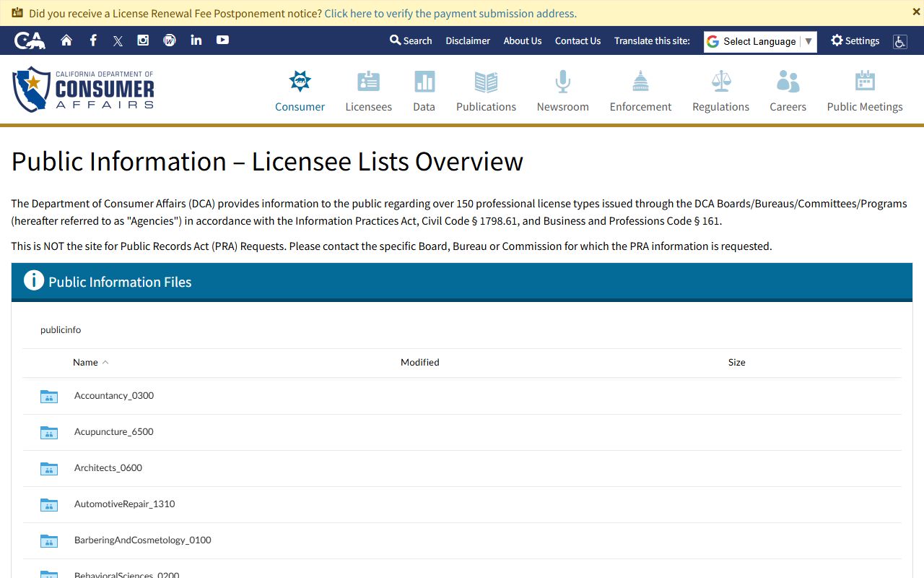924x578 pixels.
Task: Click the publicinfo breadcrumb
Action: [x=61, y=329]
